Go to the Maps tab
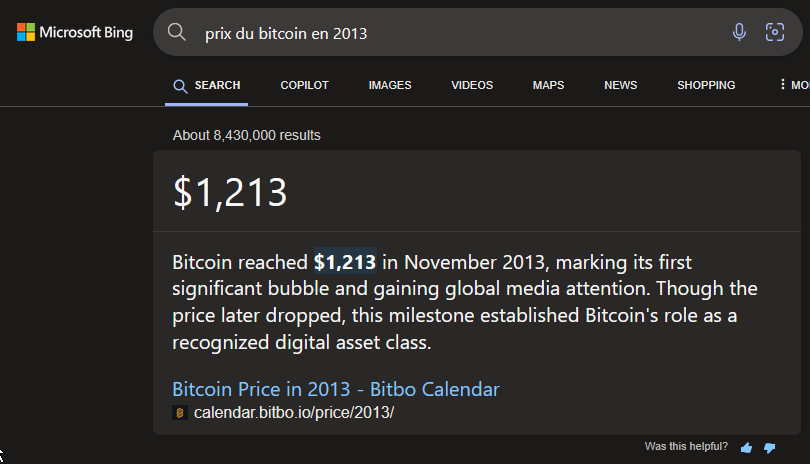Screen dimensions: 810x464 point(549,85)
